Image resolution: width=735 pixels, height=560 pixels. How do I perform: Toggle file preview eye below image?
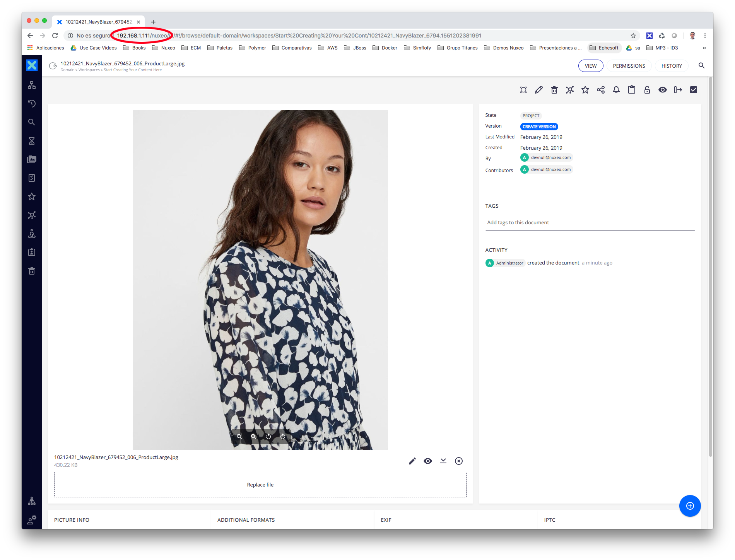pyautogui.click(x=427, y=461)
